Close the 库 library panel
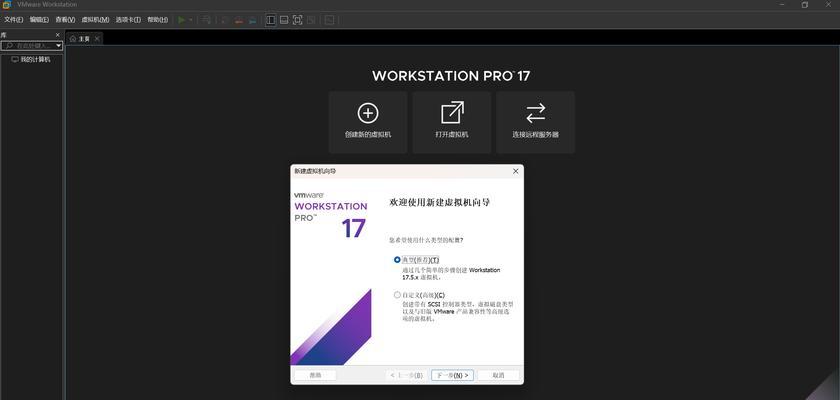840x400 pixels. [x=58, y=35]
